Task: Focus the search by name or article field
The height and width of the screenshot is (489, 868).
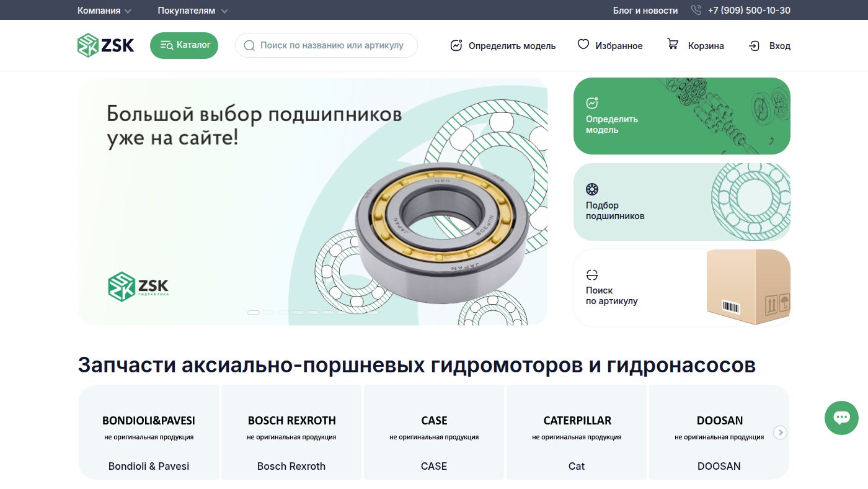Action: pyautogui.click(x=326, y=45)
